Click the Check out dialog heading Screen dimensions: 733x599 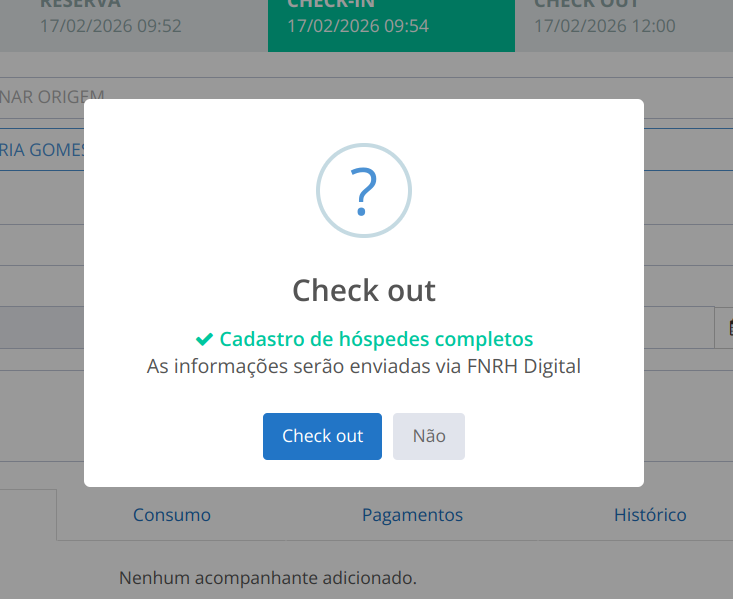(364, 291)
